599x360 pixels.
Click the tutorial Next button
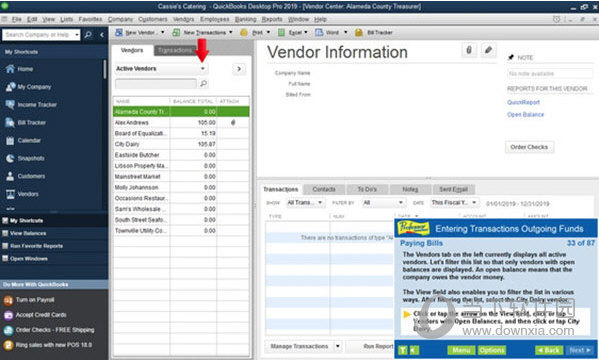(580, 350)
